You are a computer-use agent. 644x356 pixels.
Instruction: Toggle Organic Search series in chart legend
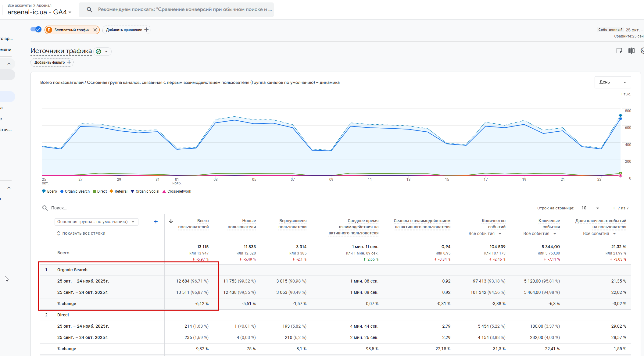pyautogui.click(x=75, y=191)
